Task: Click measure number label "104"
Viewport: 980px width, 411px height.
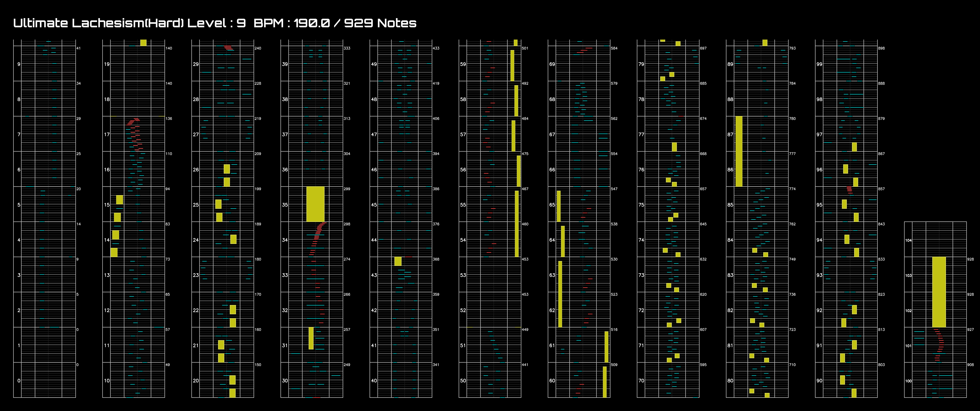Action: 908,240
